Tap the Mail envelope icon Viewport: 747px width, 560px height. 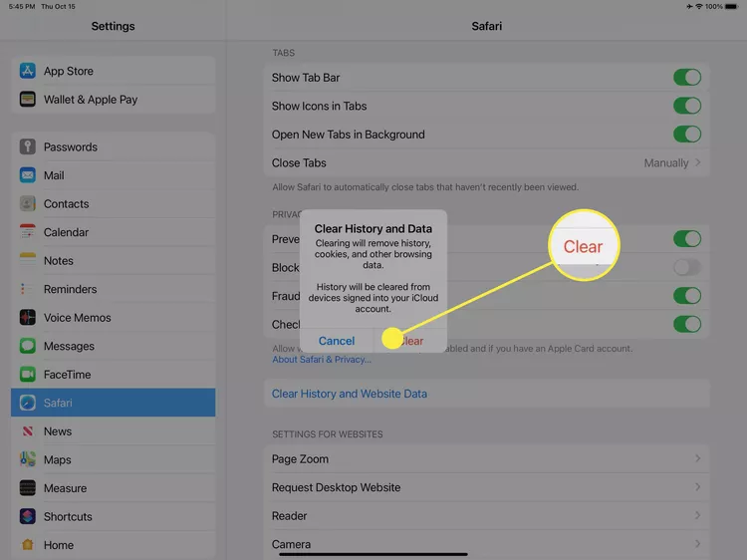click(28, 175)
